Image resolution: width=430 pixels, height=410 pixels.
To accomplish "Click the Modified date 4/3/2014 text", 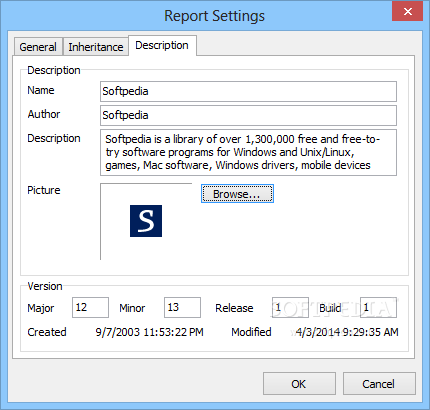I will pyautogui.click(x=347, y=332).
